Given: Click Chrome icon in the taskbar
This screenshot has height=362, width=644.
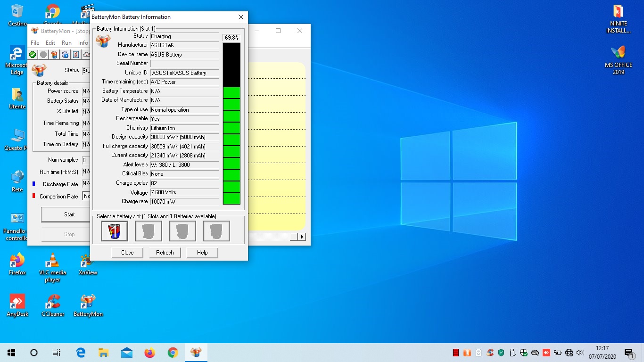Looking at the screenshot, I should 173,353.
